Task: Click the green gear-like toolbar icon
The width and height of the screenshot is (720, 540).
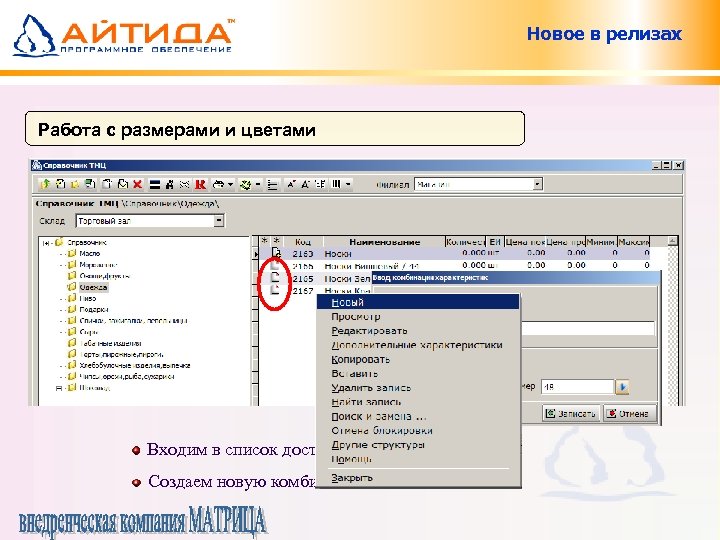Action: tap(246, 185)
